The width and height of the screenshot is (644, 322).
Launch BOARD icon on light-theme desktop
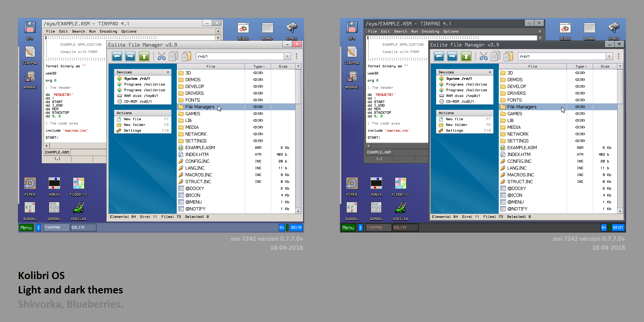(x=268, y=31)
